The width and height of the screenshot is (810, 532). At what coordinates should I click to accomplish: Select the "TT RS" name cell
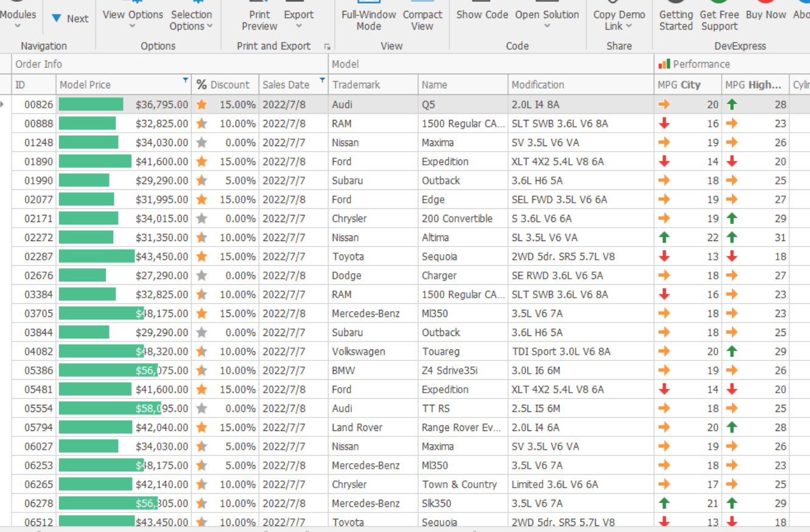click(x=463, y=408)
